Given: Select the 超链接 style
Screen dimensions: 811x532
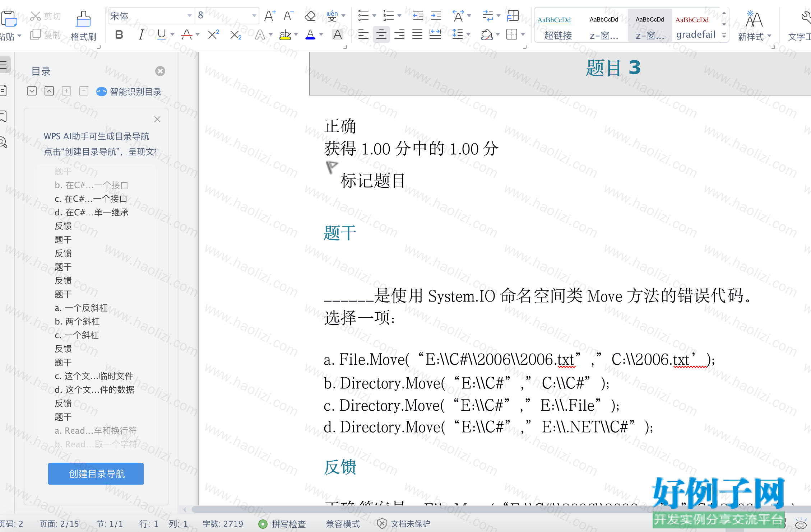Looking at the screenshot, I should tap(558, 25).
